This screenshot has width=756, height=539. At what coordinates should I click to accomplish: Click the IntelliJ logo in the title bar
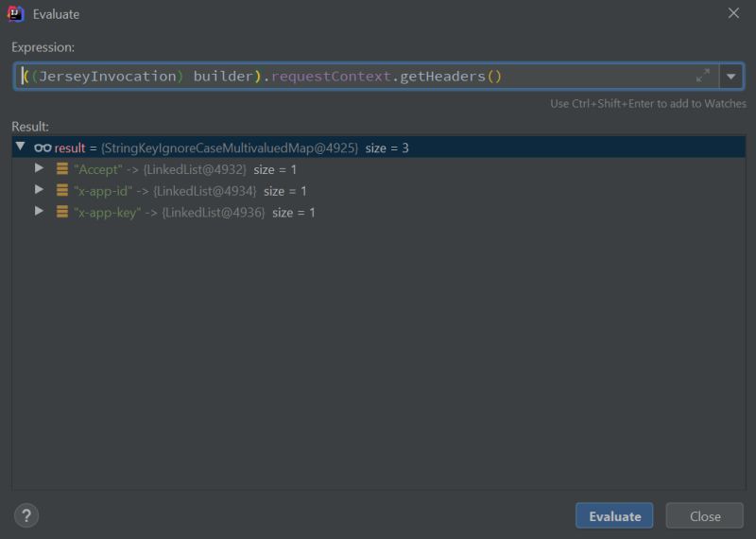15,13
